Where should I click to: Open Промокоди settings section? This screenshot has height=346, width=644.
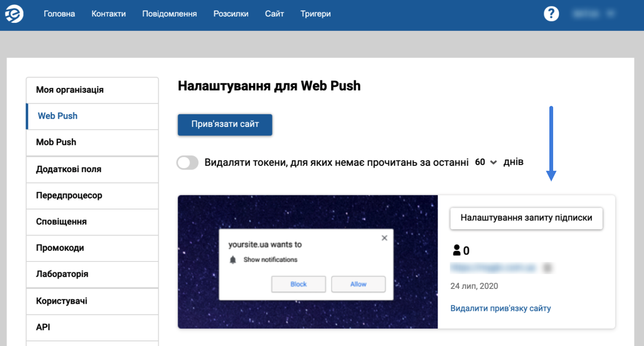point(92,248)
